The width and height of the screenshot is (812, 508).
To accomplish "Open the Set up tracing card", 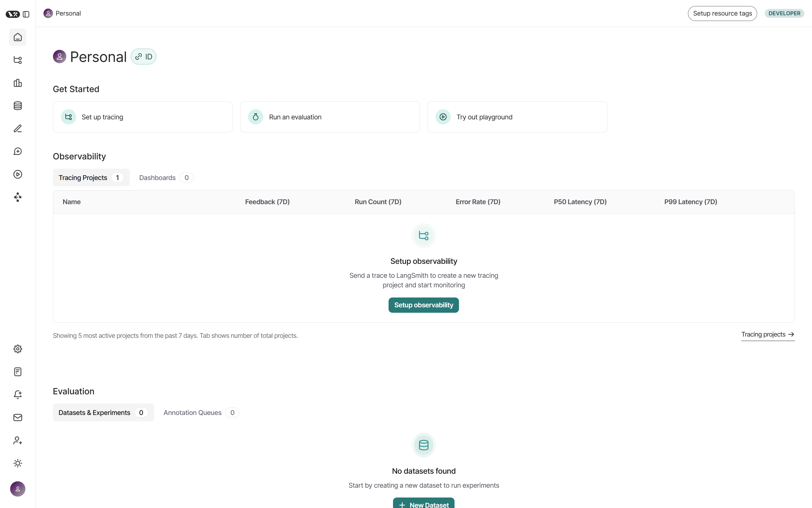I will click(143, 117).
